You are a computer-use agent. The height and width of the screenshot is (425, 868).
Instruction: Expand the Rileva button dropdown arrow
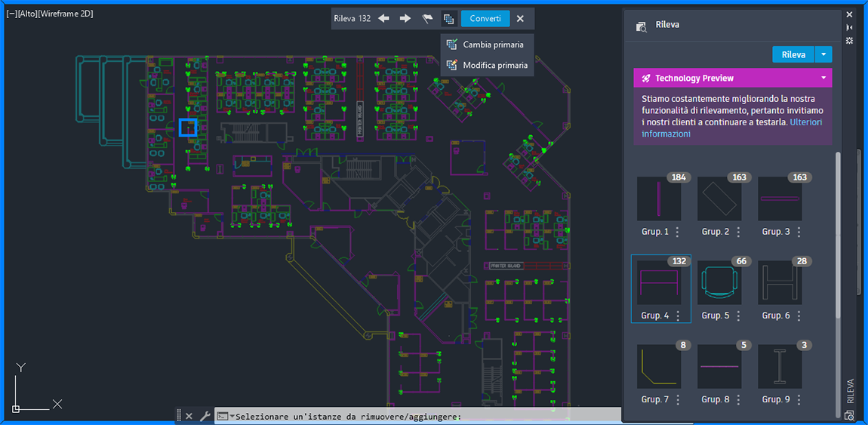point(823,54)
